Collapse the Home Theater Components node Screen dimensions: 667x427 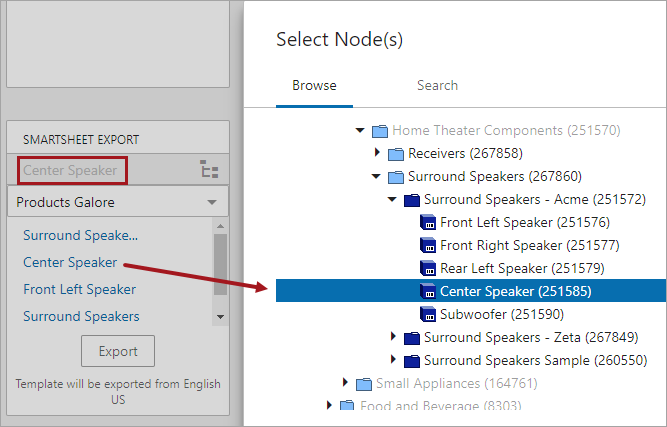360,131
